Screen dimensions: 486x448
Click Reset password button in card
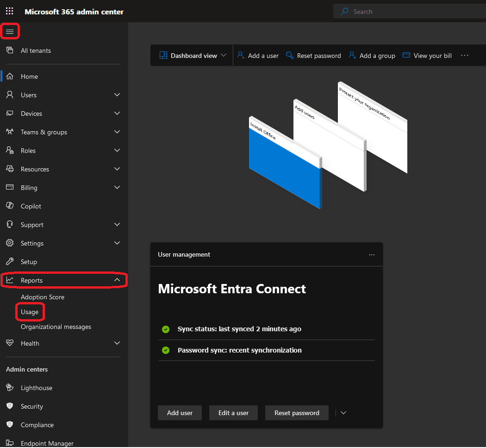pyautogui.click(x=297, y=413)
